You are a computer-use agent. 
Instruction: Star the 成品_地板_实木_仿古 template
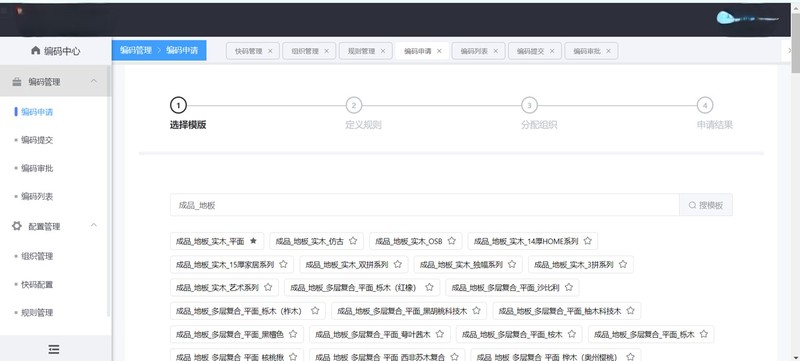tap(353, 241)
